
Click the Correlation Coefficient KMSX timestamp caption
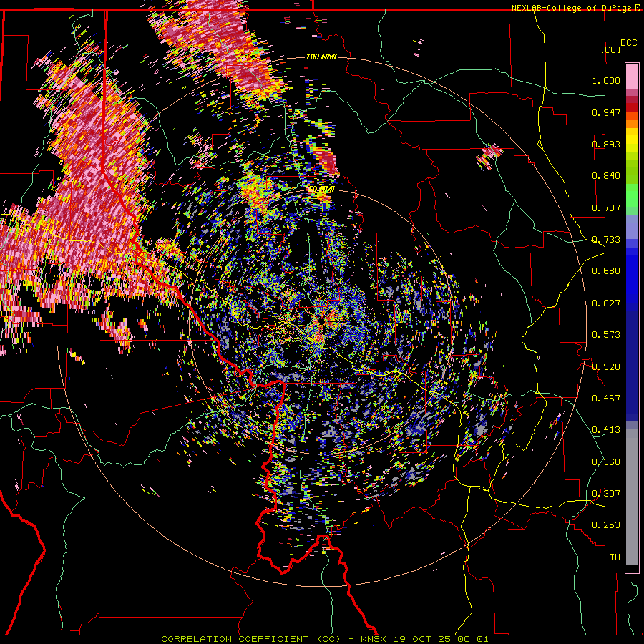(325, 639)
